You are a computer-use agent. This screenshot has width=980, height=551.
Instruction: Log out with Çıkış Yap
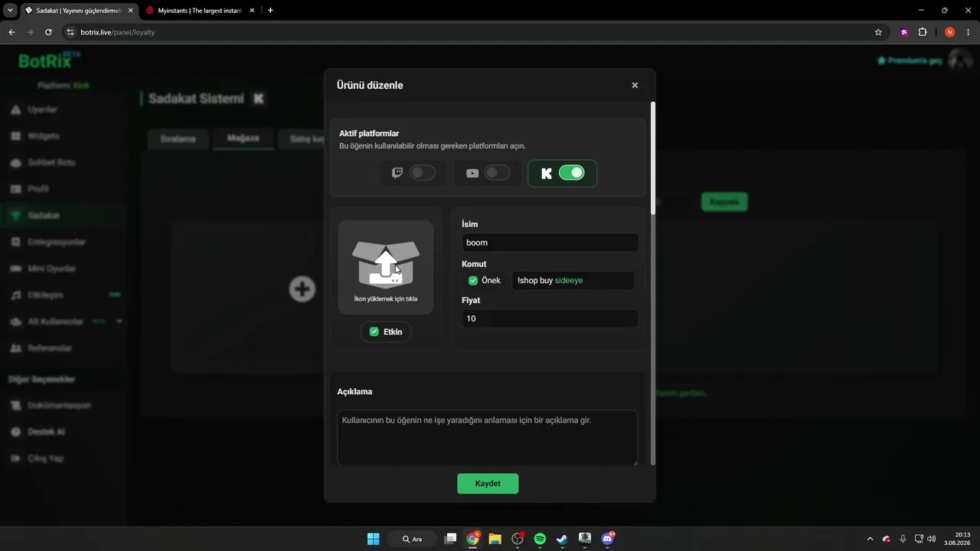click(x=45, y=458)
